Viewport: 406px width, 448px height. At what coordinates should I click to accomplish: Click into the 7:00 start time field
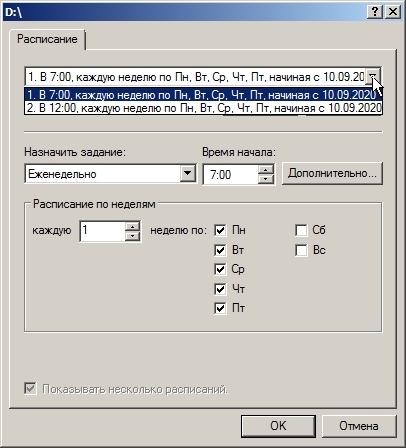231,174
